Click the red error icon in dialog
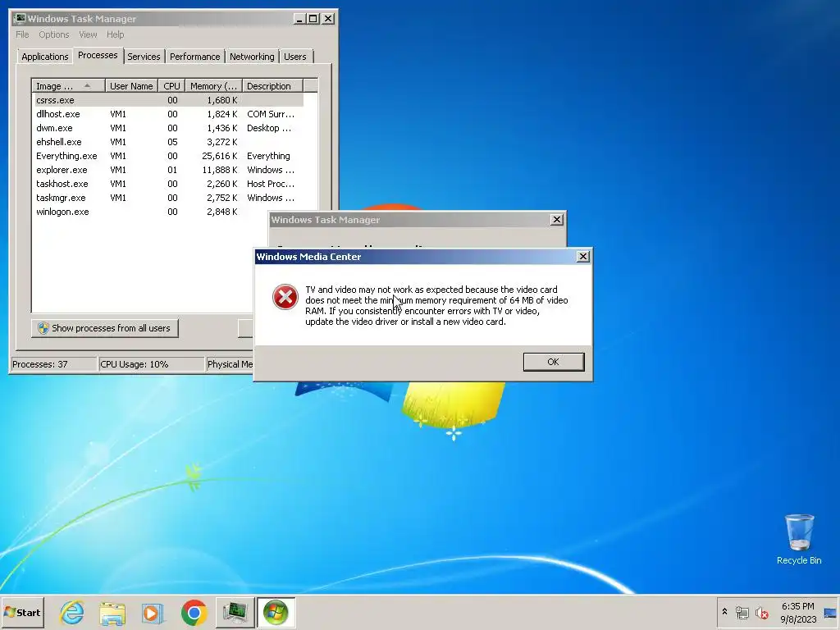The height and width of the screenshot is (630, 840). 285,297
